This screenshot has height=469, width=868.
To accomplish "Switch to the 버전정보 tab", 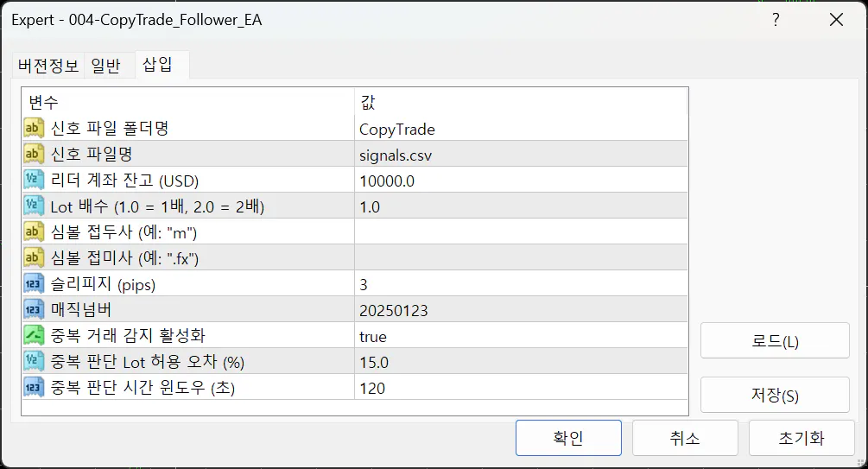I will (48, 66).
